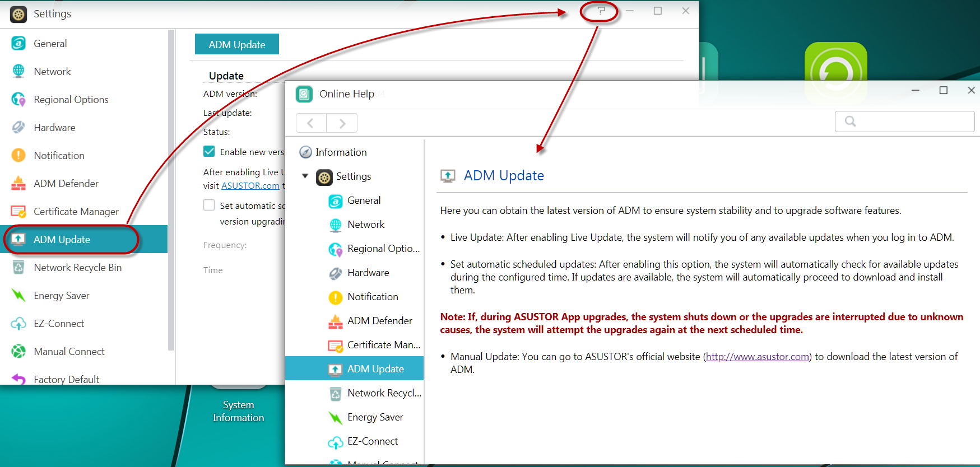
Task: Open Notification topic in Online Help tree
Action: tap(354, 297)
